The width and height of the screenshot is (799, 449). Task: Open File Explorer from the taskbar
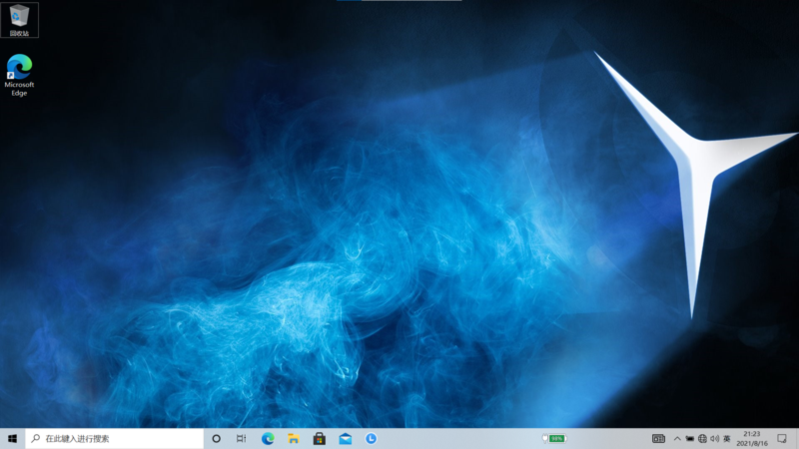point(294,439)
